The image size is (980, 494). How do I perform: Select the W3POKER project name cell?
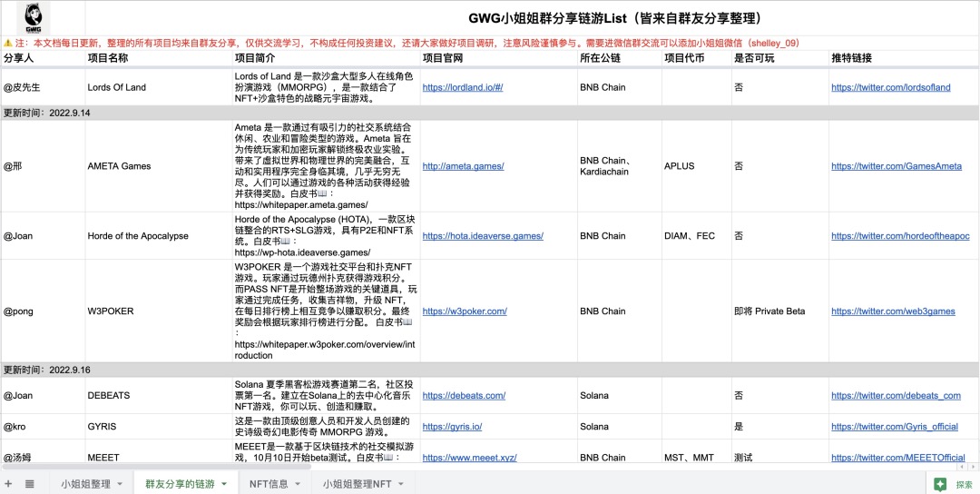(x=159, y=311)
